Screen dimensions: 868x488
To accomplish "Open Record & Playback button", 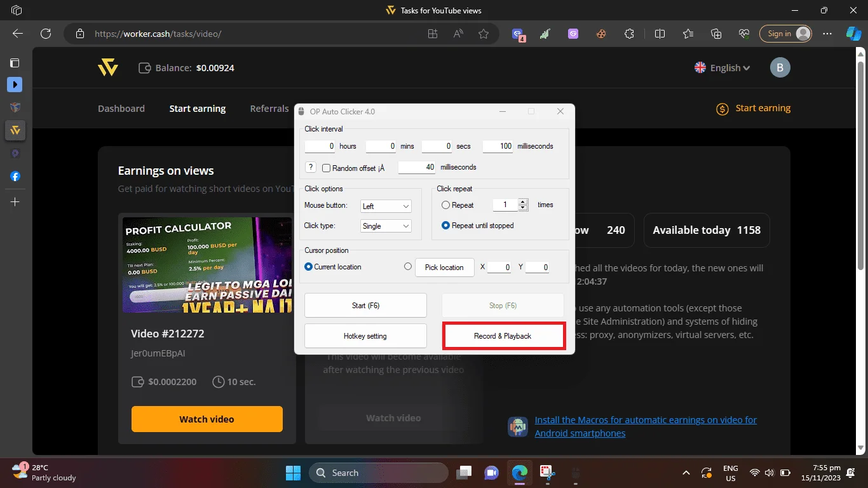I will coord(503,336).
